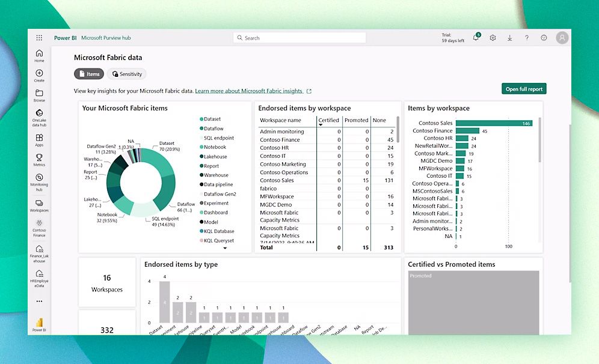The image size is (599, 364).
Task: Select the Contoso Sales table row name
Action: [277, 180]
